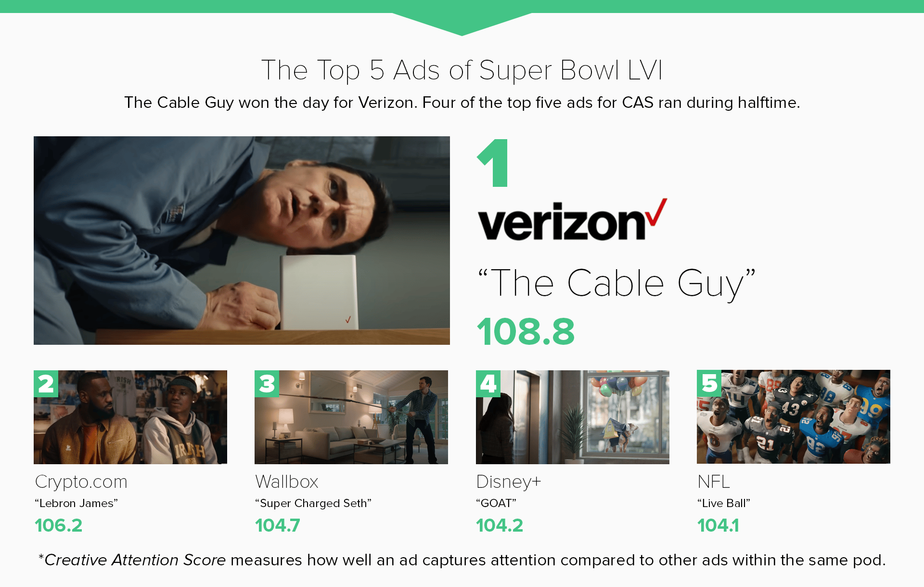The width and height of the screenshot is (924, 587).
Task: Click the Crypto.com brand name
Action: point(81,482)
